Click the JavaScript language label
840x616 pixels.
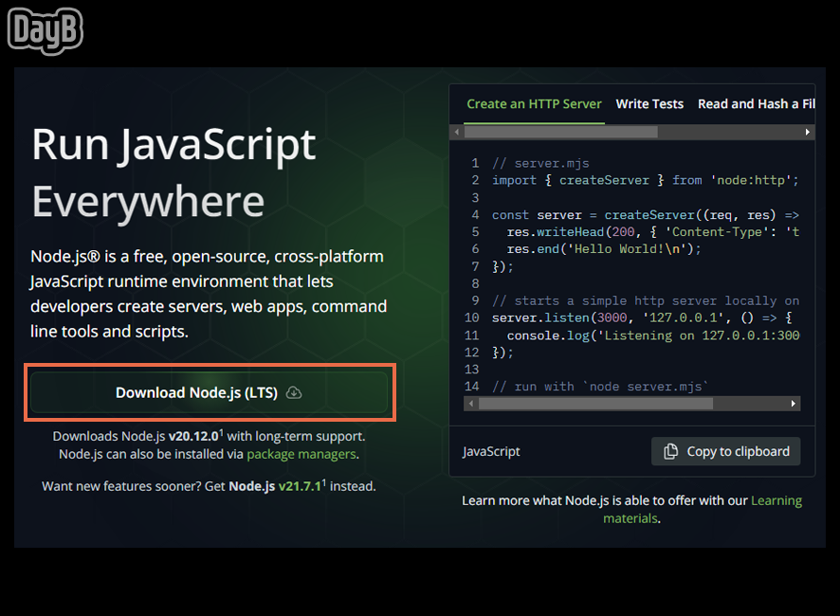(491, 451)
